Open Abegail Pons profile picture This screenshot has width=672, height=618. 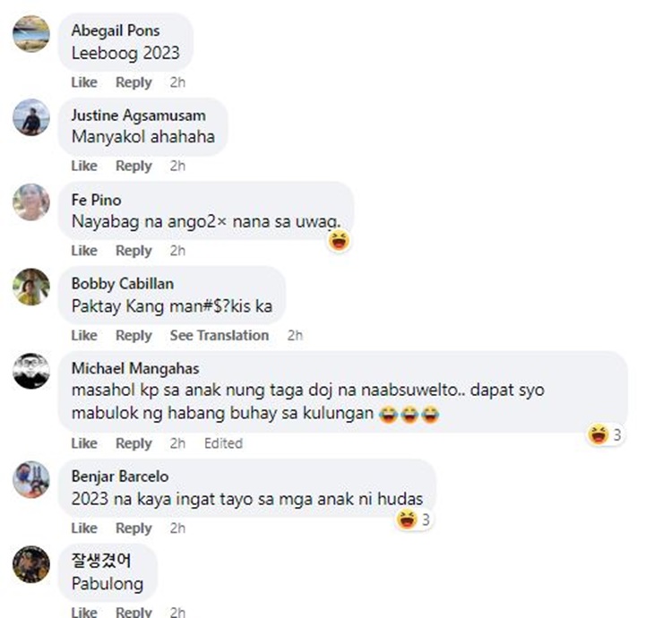pyautogui.click(x=31, y=34)
